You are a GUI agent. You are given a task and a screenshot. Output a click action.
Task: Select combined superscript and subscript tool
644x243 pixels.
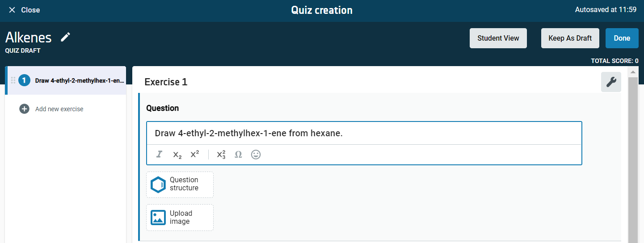[x=221, y=155]
